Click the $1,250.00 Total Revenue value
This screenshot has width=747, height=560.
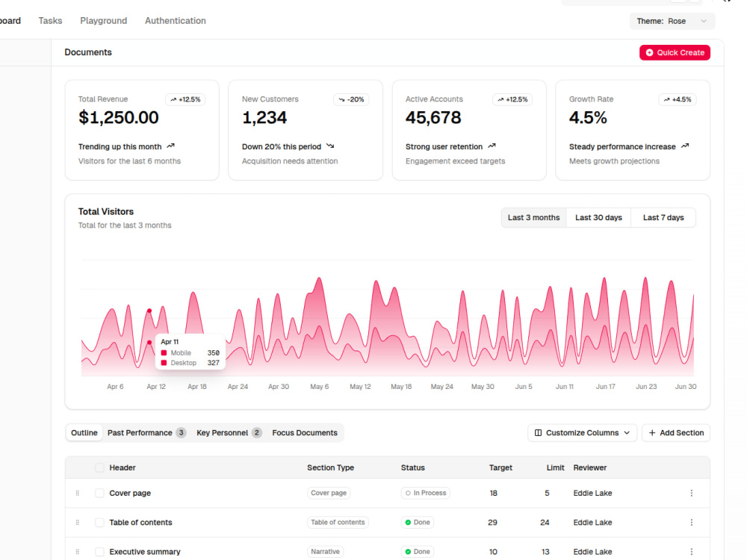[x=119, y=118]
